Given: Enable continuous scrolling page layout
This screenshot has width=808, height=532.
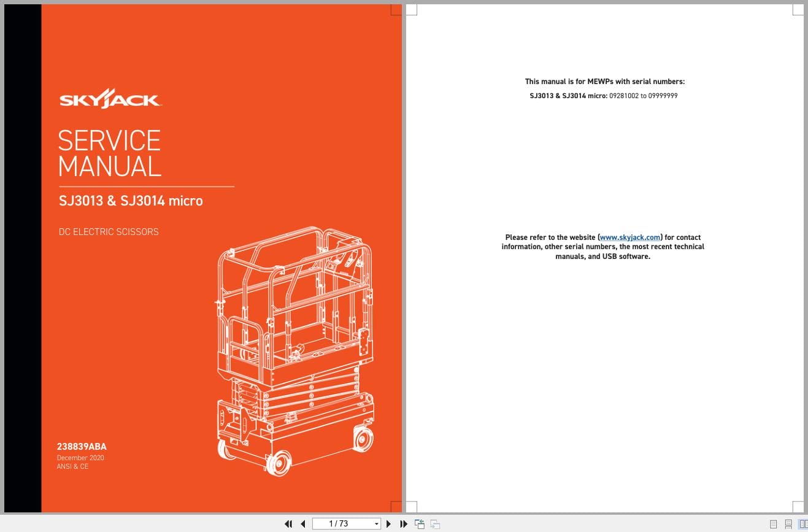Looking at the screenshot, I should pos(788,523).
